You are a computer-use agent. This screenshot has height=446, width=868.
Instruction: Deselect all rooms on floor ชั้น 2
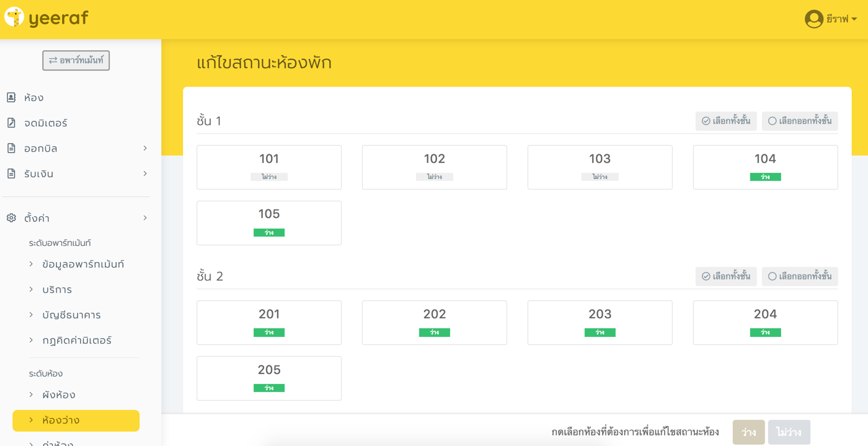click(x=800, y=276)
